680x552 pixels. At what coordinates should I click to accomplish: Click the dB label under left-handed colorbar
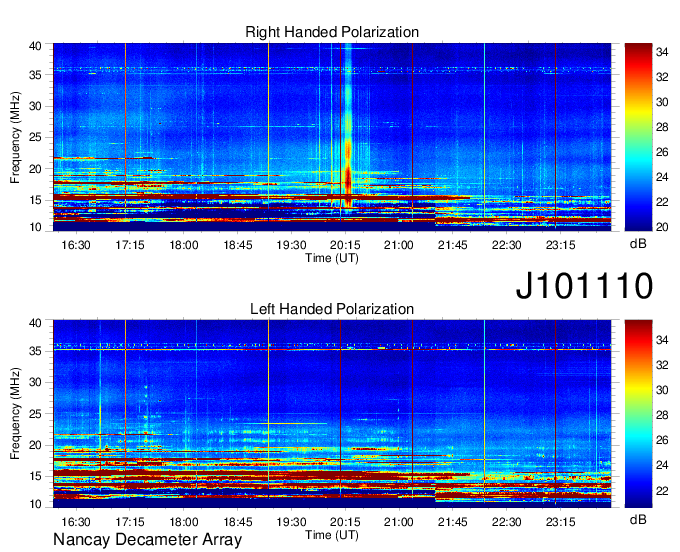pyautogui.click(x=638, y=519)
